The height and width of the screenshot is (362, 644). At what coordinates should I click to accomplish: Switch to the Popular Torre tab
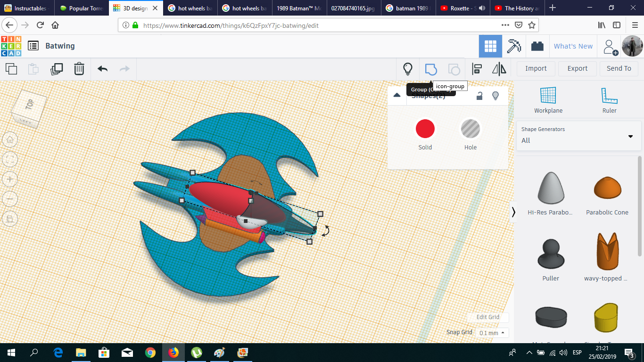click(x=81, y=8)
